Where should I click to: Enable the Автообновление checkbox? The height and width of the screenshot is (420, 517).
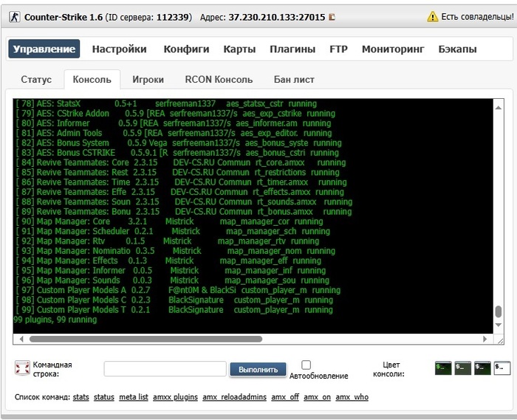click(307, 365)
